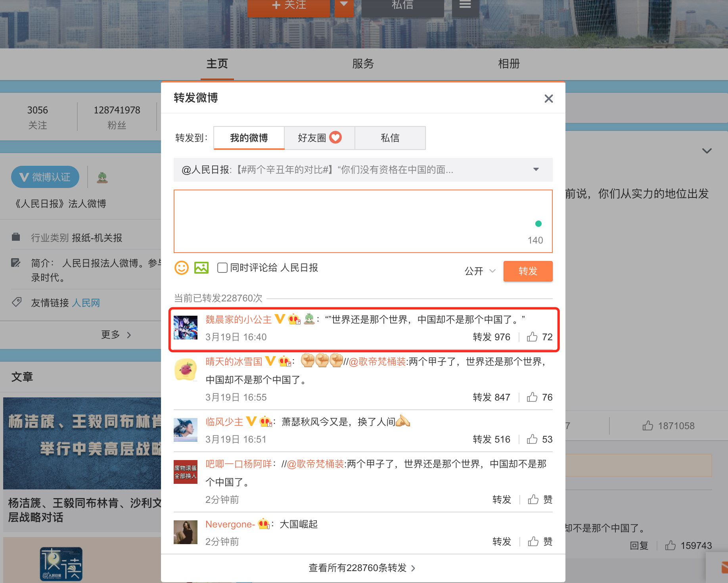Click the 微博认证 badge
The height and width of the screenshot is (583, 728).
45,177
